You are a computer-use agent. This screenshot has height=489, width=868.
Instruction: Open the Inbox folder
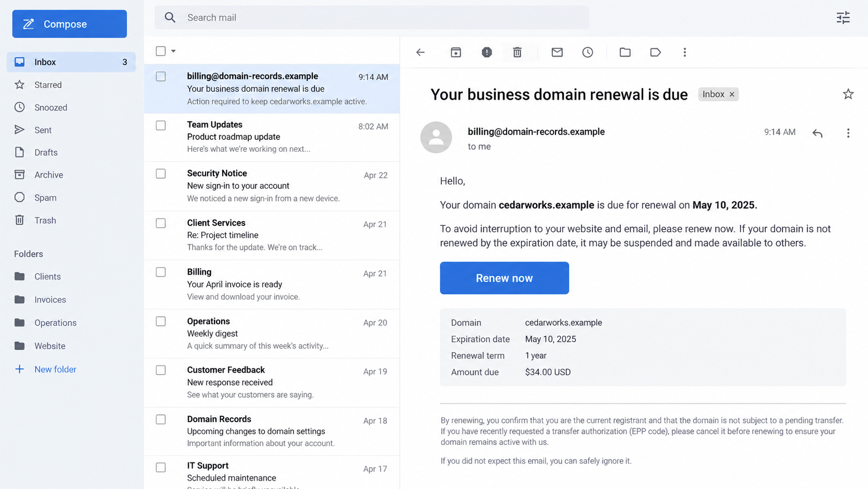click(x=71, y=62)
